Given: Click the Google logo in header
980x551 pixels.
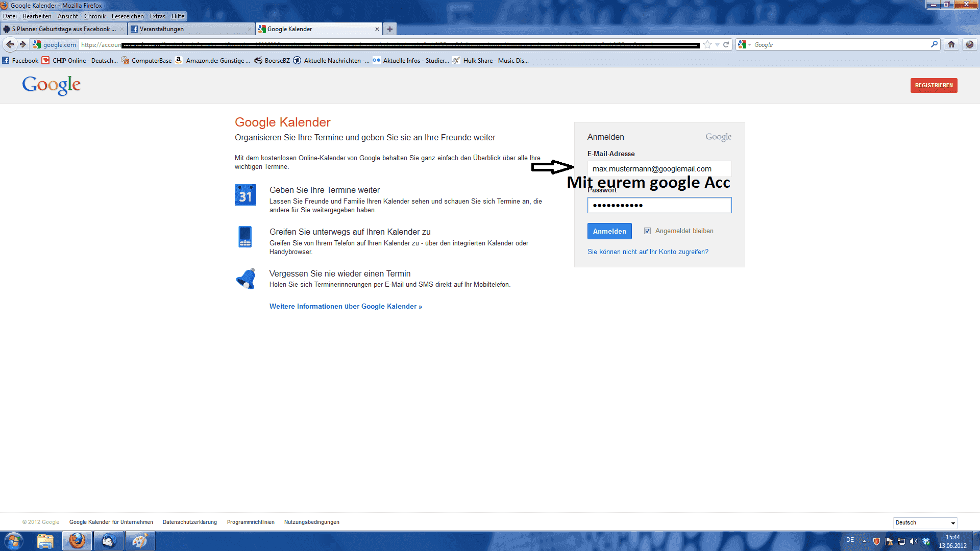Looking at the screenshot, I should click(x=51, y=85).
